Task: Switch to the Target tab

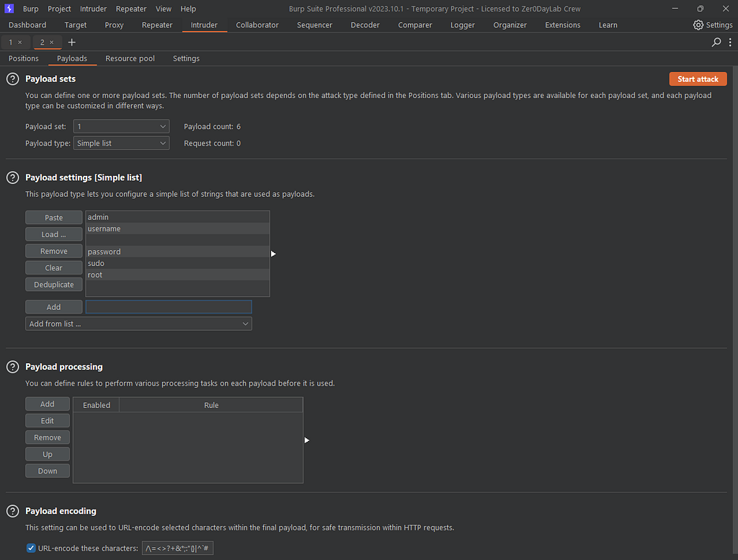Action: (75, 25)
